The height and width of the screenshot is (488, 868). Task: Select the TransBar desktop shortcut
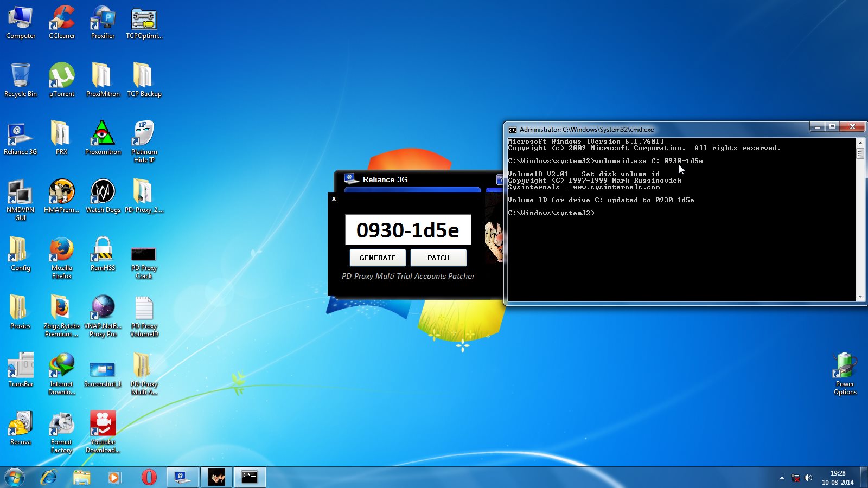click(x=21, y=370)
